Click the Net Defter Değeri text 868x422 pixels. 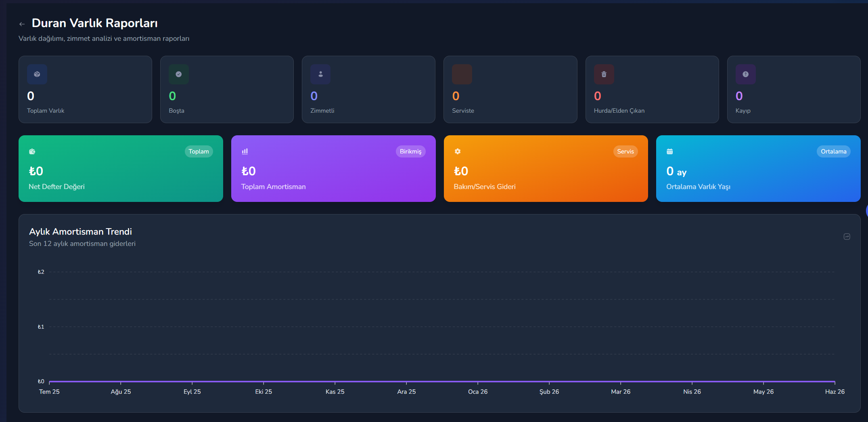click(56, 187)
